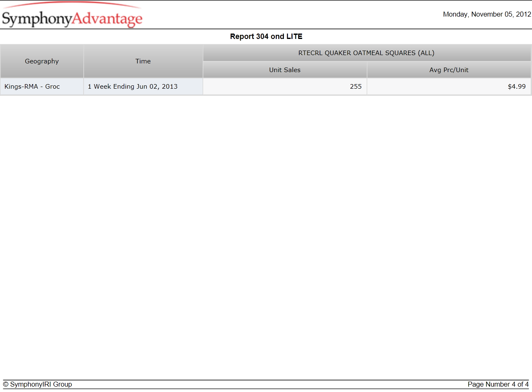Click the Report 304 ond LITE title
Screen dimensions: 532x392
pyautogui.click(x=266, y=36)
